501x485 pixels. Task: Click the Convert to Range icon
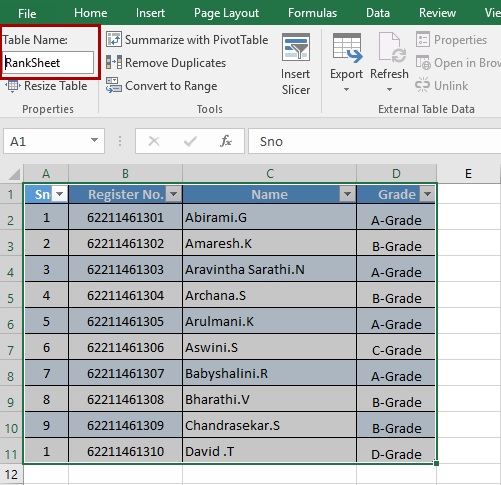(114, 85)
